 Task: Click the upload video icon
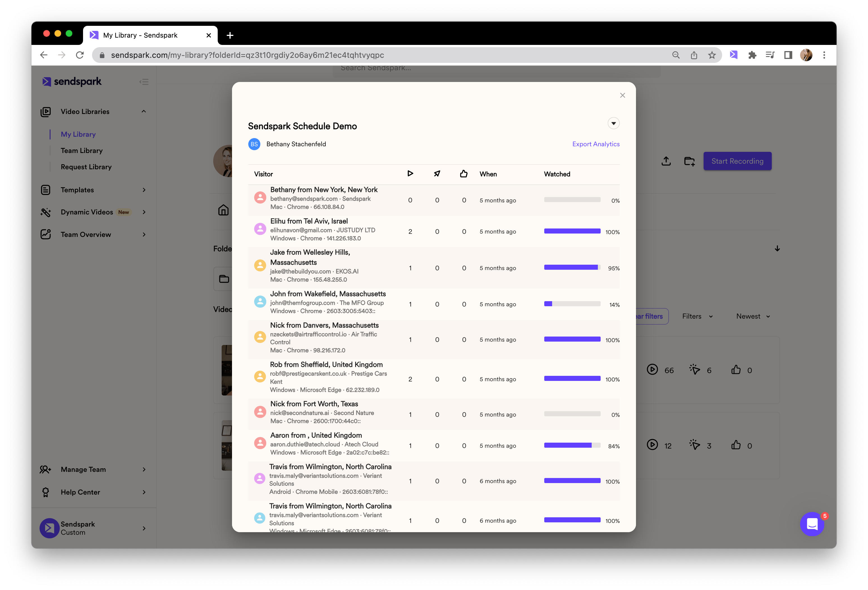[666, 161]
